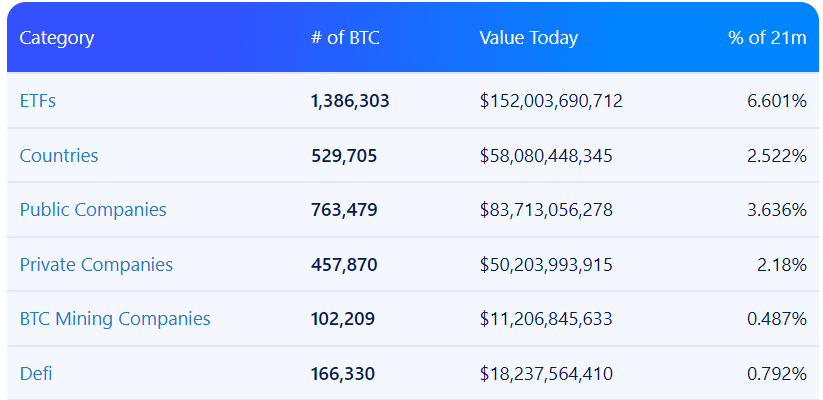Click the Category column header
823x400 pixels.
[57, 39]
